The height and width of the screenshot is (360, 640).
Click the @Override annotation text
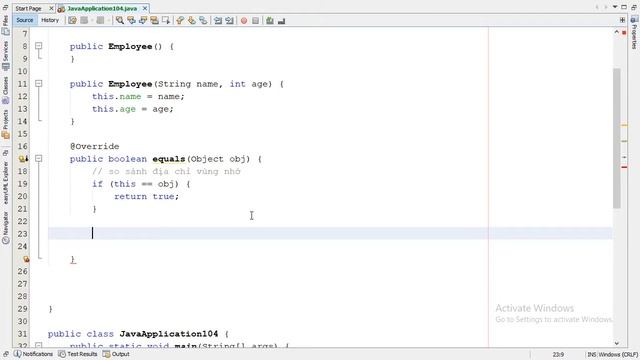[95, 146]
